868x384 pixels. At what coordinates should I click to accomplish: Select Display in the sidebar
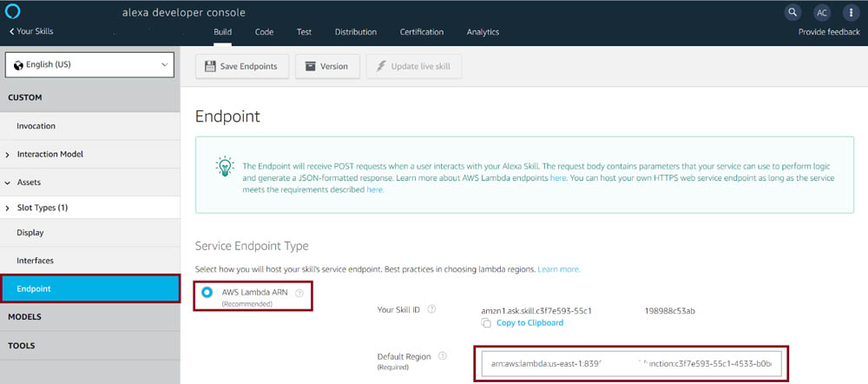(x=89, y=233)
